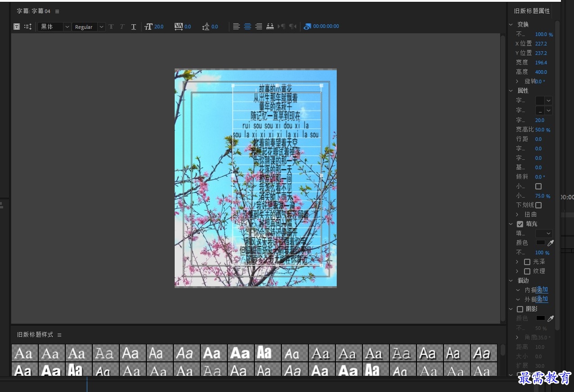Viewport: 574px width, 392px height.
Task: Open 旧版标题样式 panel menu icon
Action: tap(59, 335)
